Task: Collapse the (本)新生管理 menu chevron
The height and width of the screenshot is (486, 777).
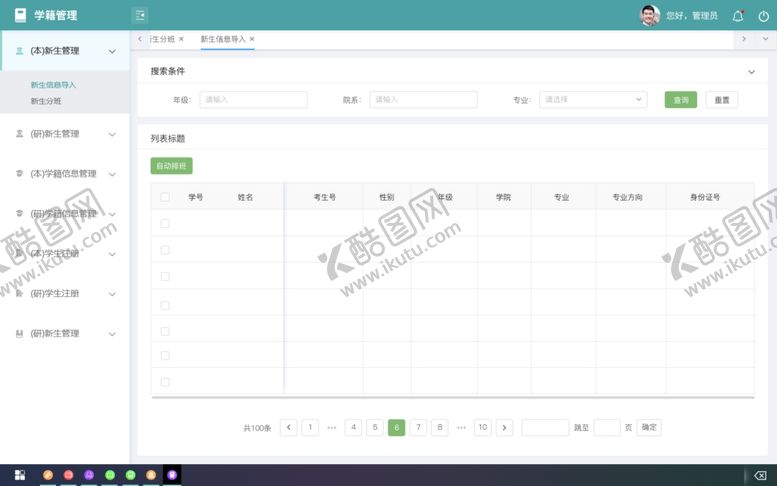Action: click(112, 52)
